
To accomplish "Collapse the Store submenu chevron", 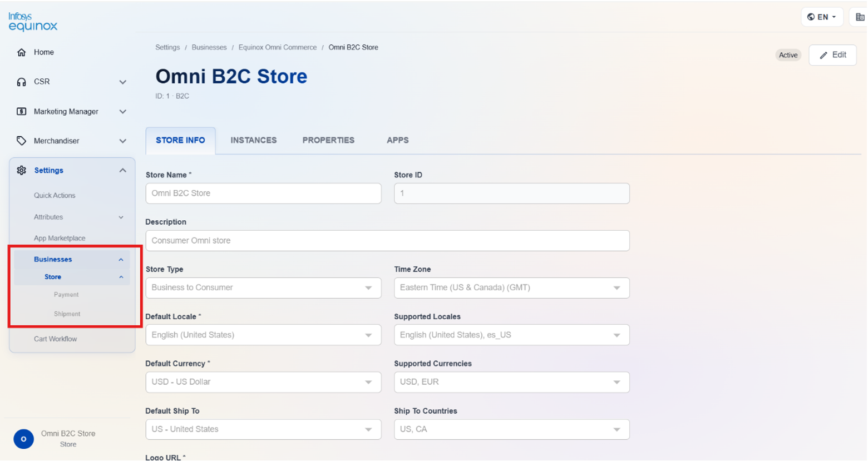I will click(x=121, y=277).
